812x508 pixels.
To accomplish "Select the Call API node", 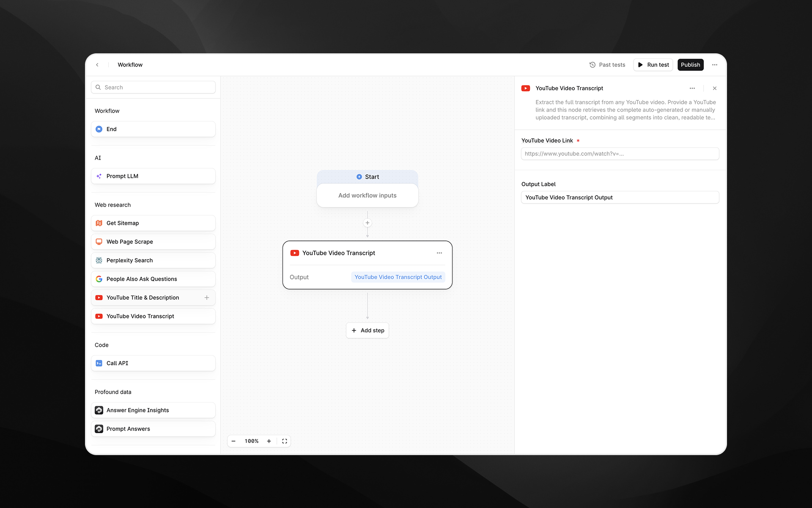I will coord(153,363).
